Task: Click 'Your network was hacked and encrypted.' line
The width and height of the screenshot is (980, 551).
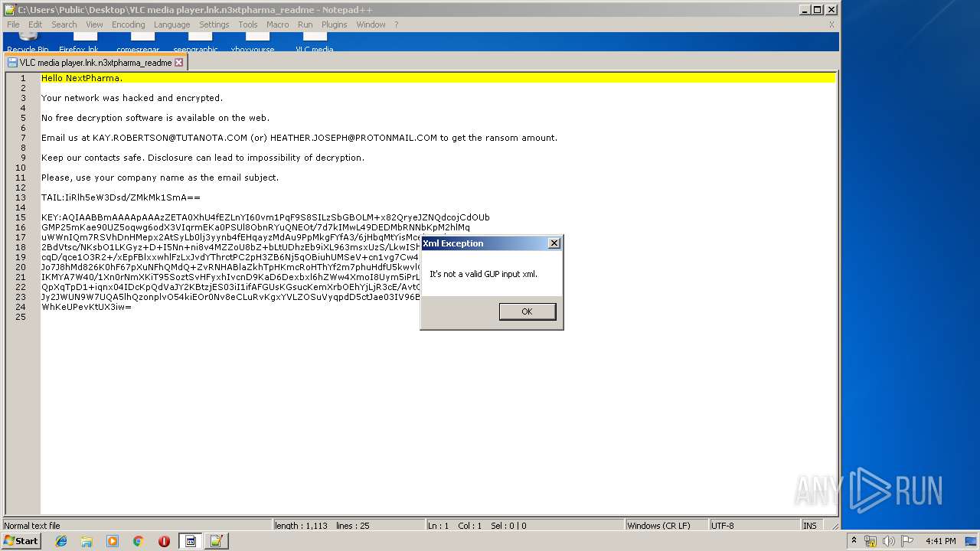Action: click(x=132, y=98)
